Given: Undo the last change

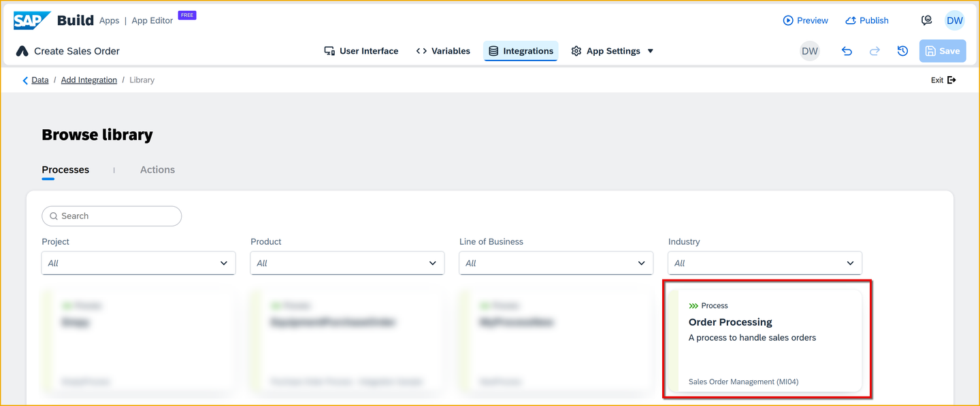Looking at the screenshot, I should (847, 51).
